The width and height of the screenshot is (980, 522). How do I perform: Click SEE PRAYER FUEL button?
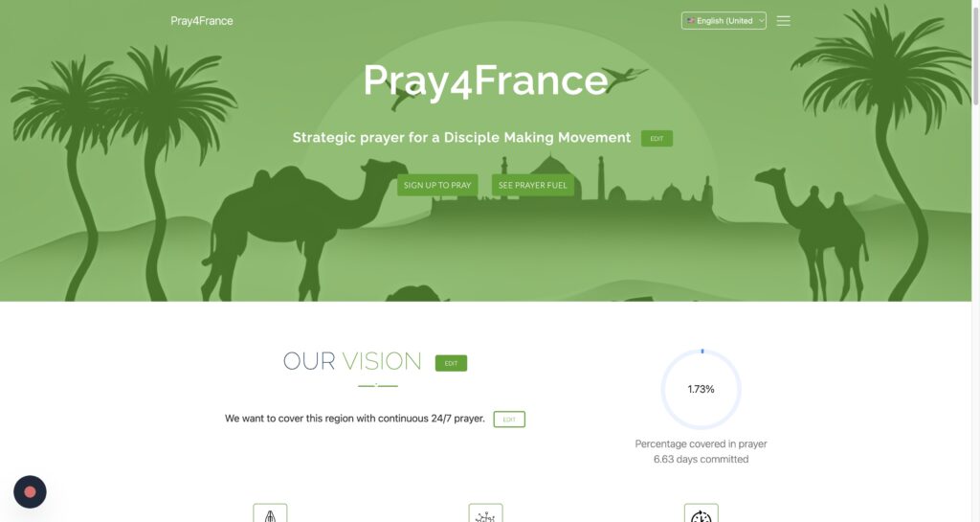tap(532, 185)
